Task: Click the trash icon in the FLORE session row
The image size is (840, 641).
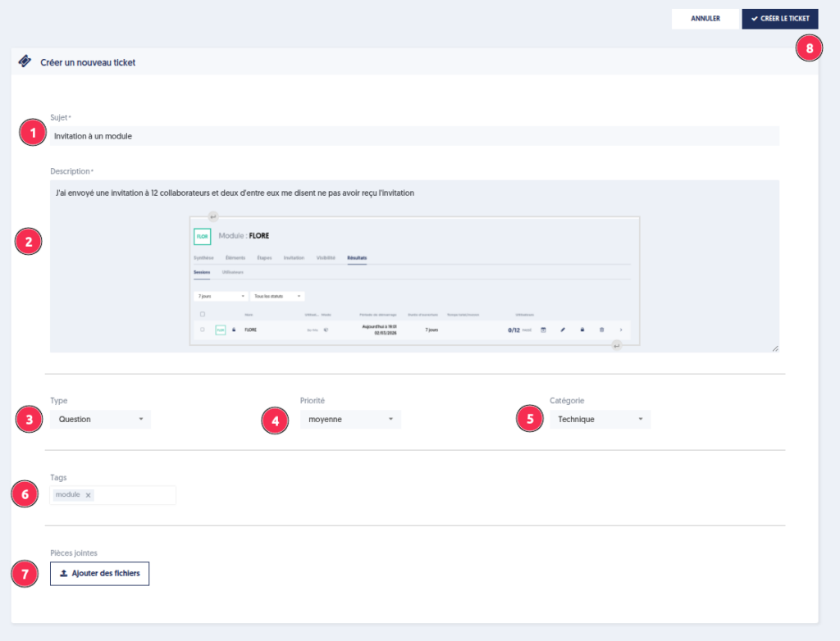Action: [601, 330]
